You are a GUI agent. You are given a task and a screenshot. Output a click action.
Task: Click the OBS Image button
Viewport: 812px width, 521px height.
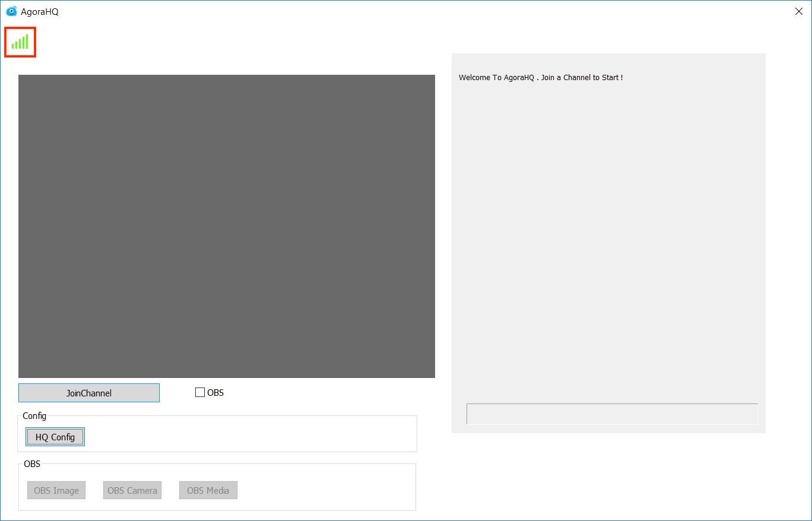[x=56, y=490]
